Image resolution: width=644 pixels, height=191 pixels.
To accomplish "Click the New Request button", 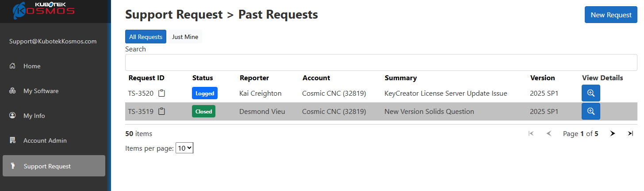I will coord(611,15).
